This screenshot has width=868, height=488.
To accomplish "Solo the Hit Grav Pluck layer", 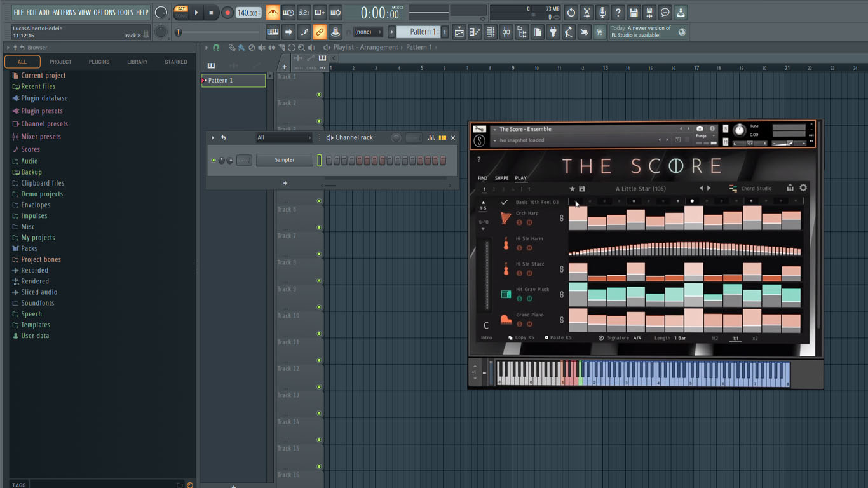I will tap(519, 299).
